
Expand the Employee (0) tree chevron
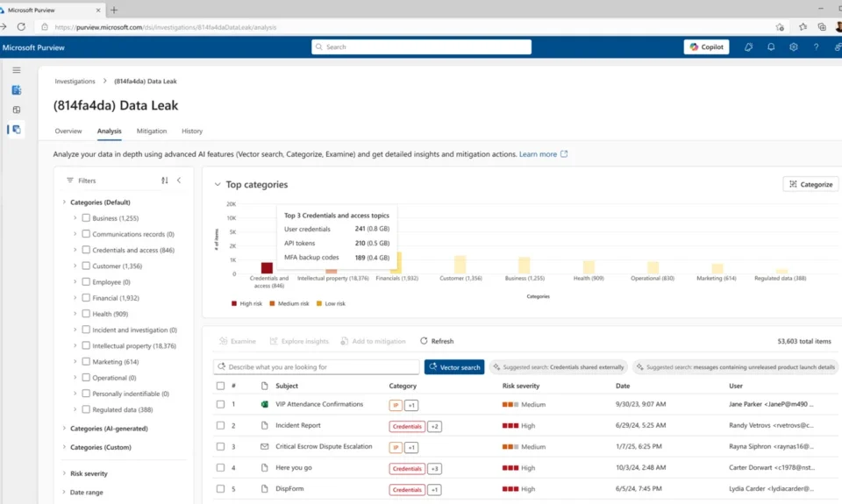(x=75, y=281)
